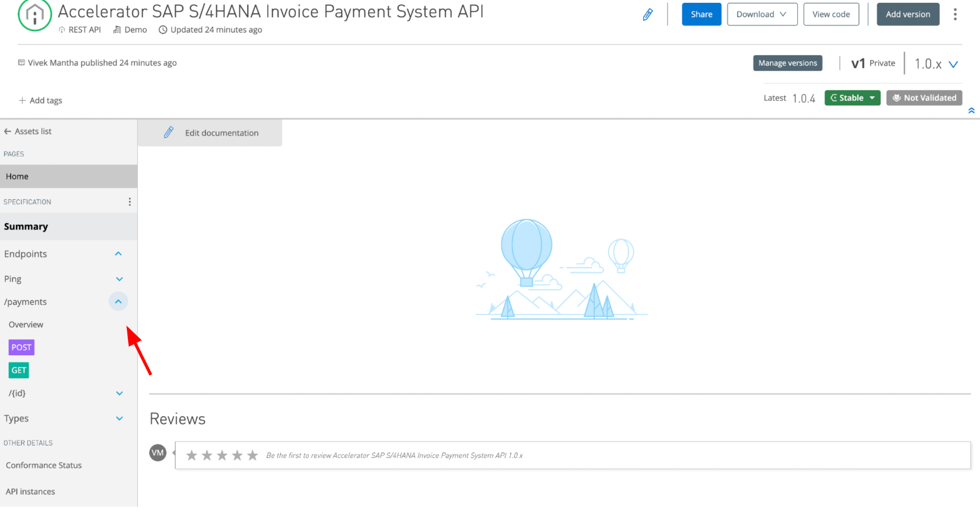Click the fifth star in Reviews rating
This screenshot has height=513, width=980.
[253, 455]
